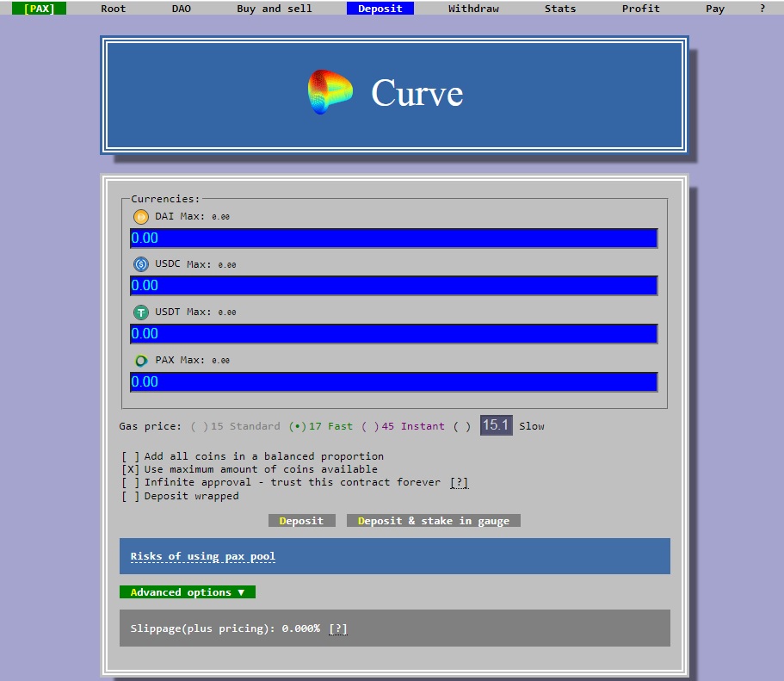The width and height of the screenshot is (784, 681).
Task: Open Buy and sell page
Action: point(274,9)
